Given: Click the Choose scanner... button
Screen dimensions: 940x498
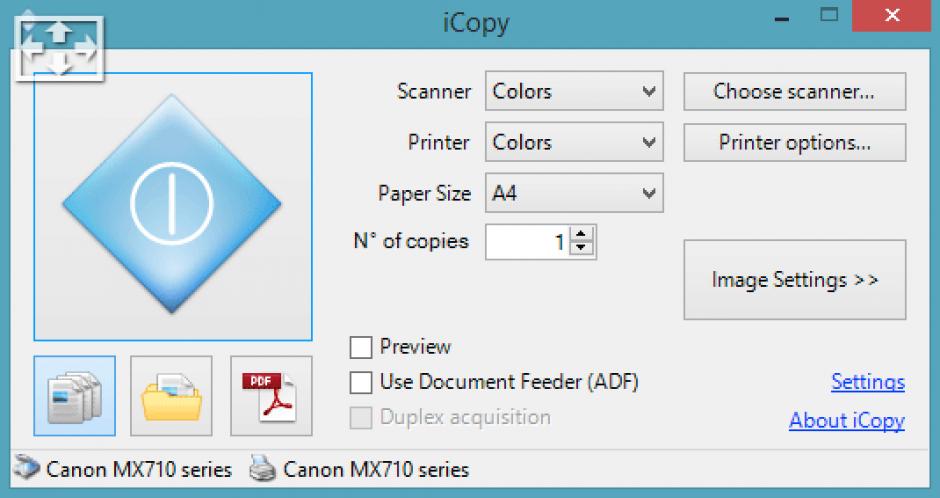Looking at the screenshot, I should click(794, 92).
